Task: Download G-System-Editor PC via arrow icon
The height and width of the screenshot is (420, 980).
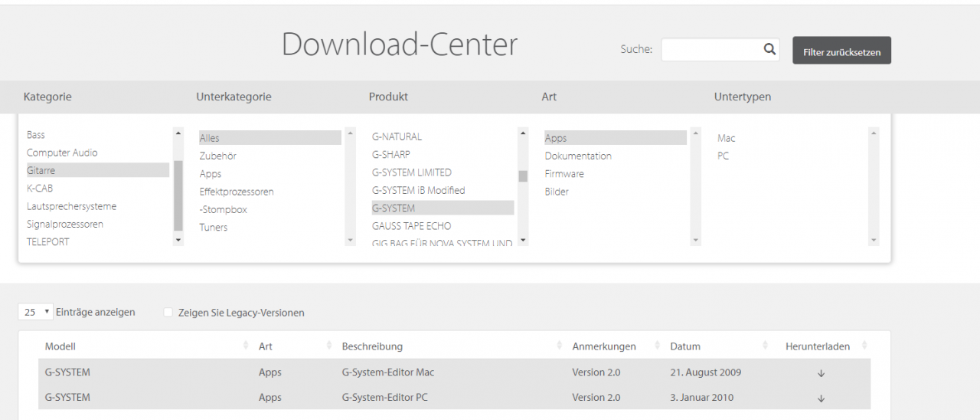Action: tap(821, 399)
